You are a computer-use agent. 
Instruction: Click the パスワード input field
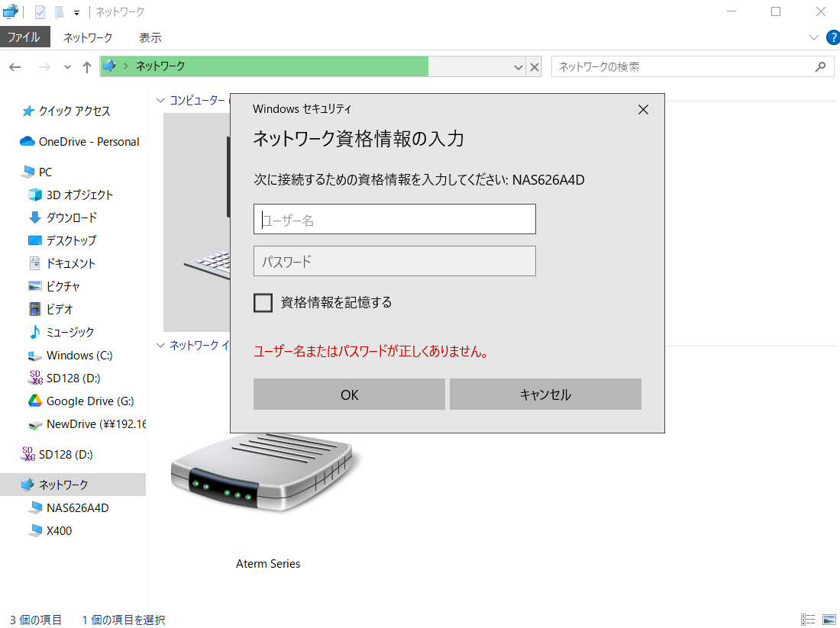click(x=394, y=261)
